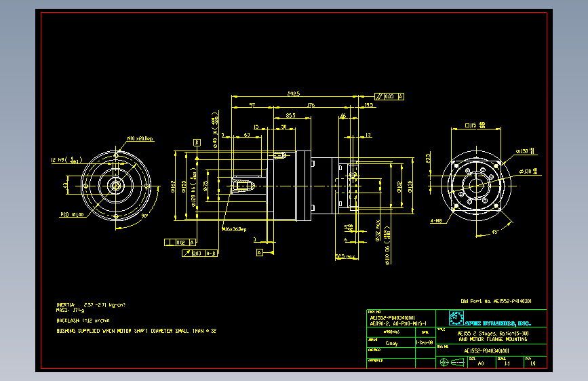Click the Ø130 diameter dimension in side view

[410, 186]
